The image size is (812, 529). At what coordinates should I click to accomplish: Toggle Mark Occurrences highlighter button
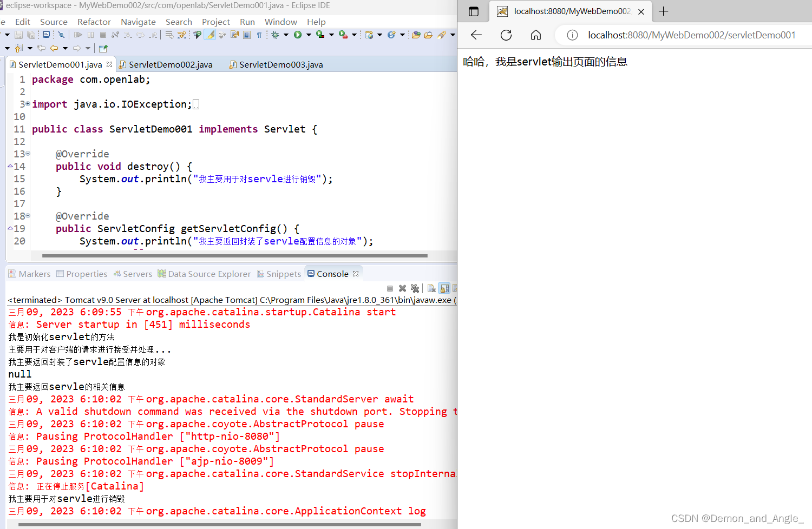pos(209,35)
